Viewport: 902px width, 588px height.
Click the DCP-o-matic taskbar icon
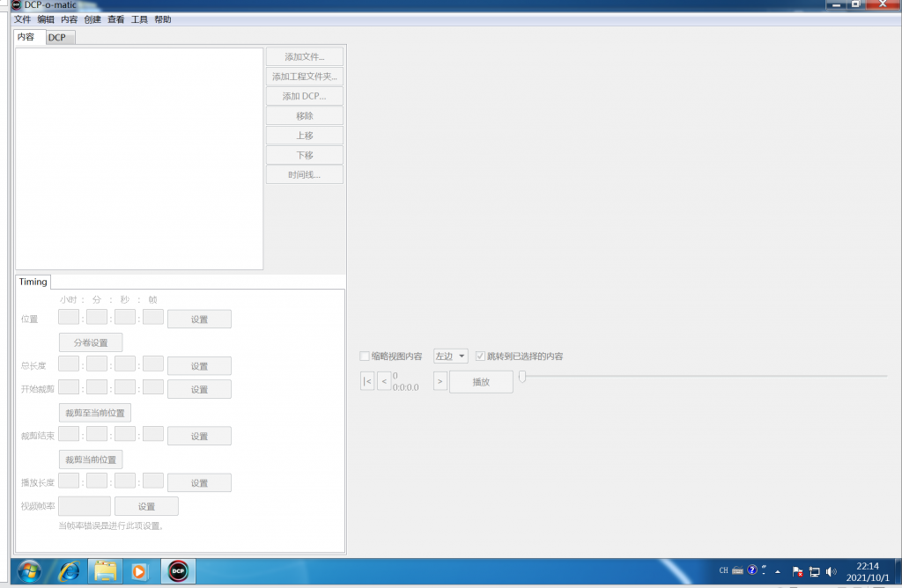click(178, 570)
